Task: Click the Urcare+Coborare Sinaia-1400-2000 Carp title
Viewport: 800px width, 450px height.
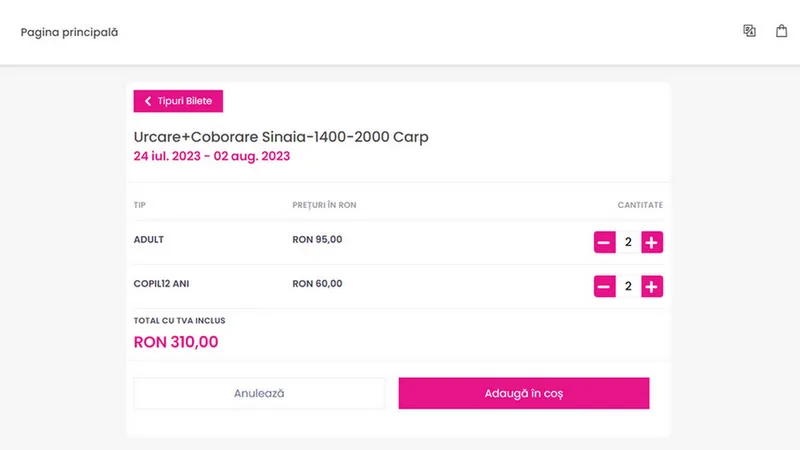Action: (x=281, y=137)
